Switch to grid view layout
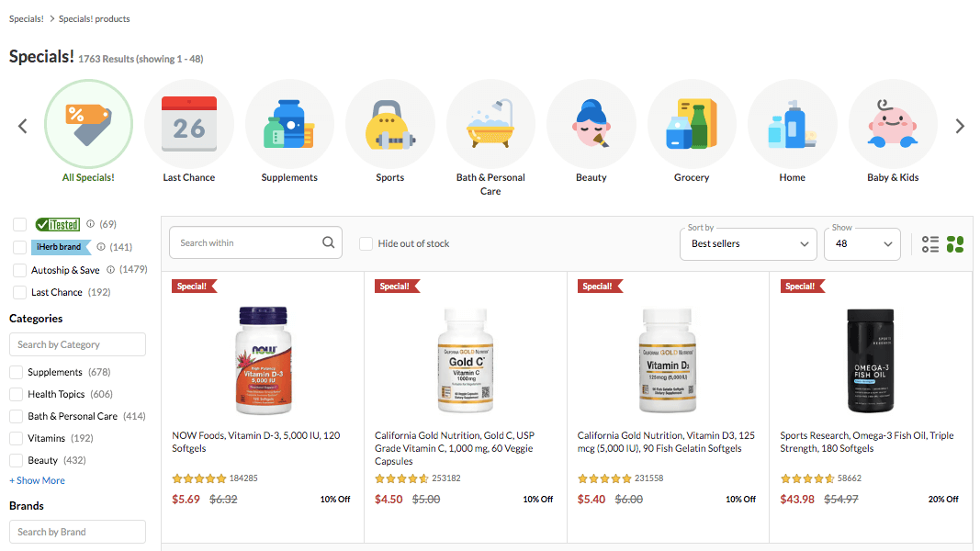This screenshot has height=551, width=980. tap(955, 243)
